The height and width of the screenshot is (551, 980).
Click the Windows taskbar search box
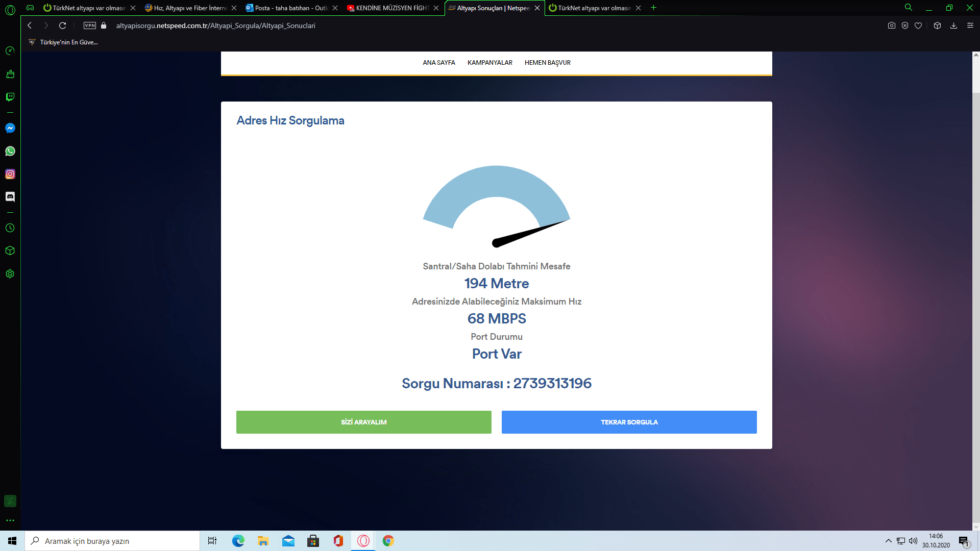(112, 541)
